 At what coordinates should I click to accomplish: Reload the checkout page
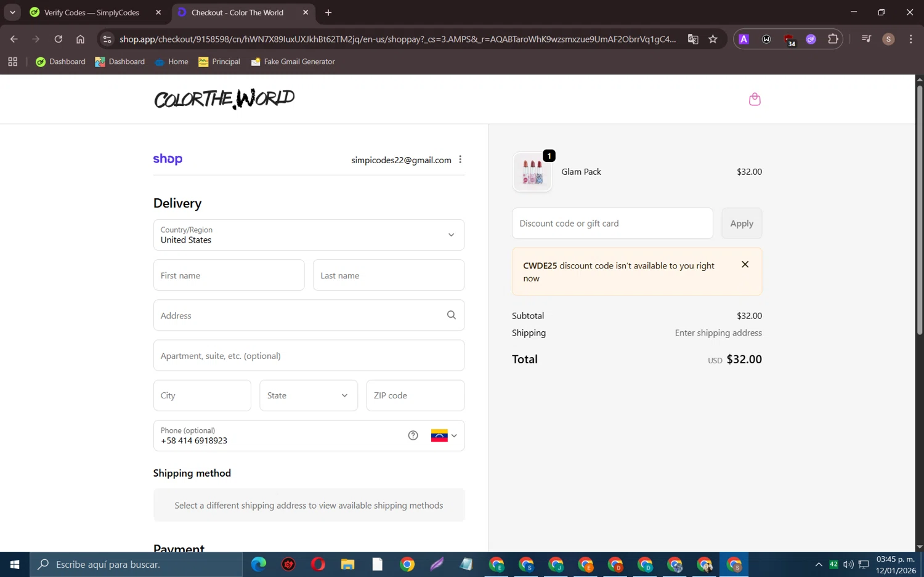[x=58, y=39]
